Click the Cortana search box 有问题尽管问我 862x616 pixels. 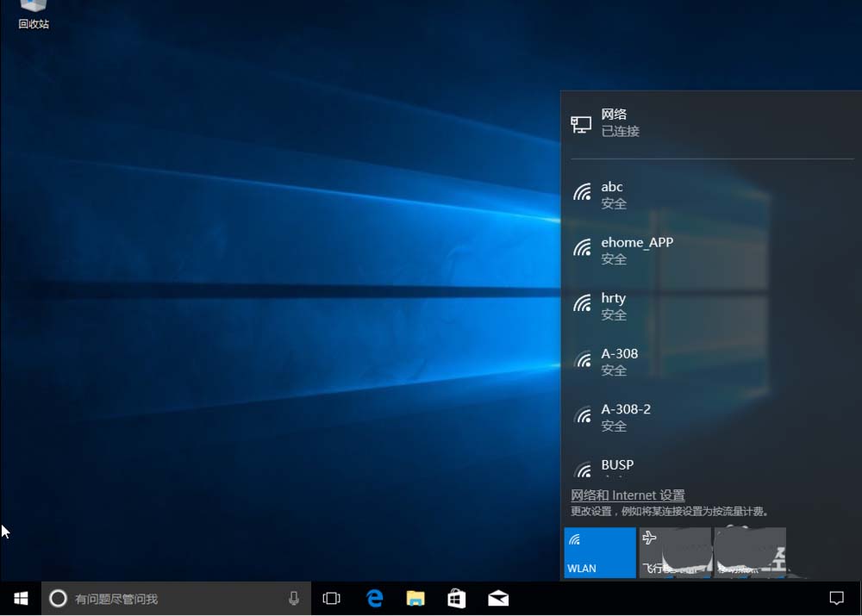(155, 598)
